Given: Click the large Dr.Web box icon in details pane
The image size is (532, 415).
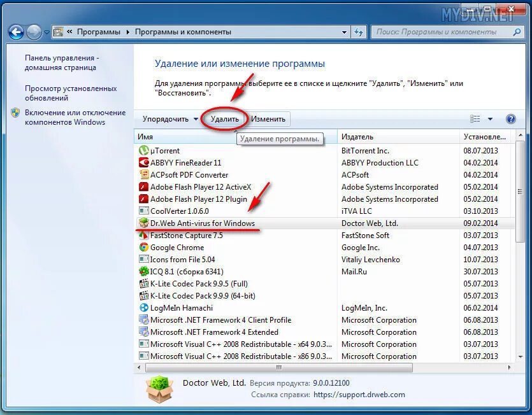Looking at the screenshot, I should tap(159, 390).
